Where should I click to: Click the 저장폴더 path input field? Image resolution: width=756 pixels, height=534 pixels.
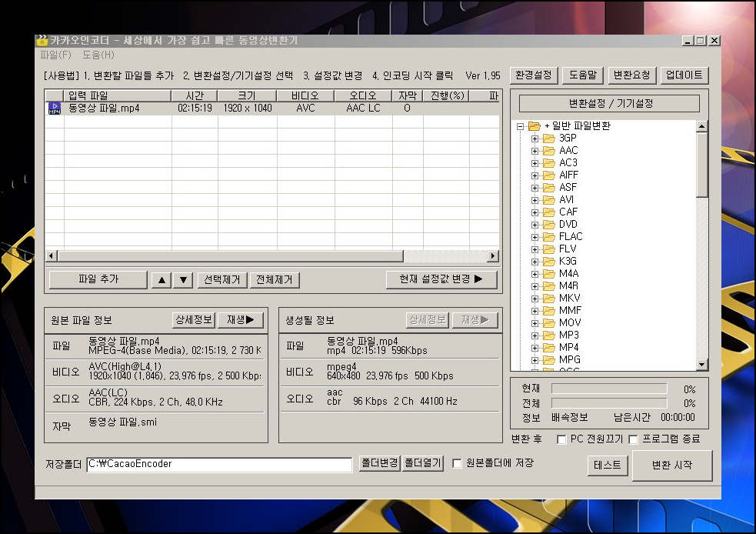(x=219, y=464)
